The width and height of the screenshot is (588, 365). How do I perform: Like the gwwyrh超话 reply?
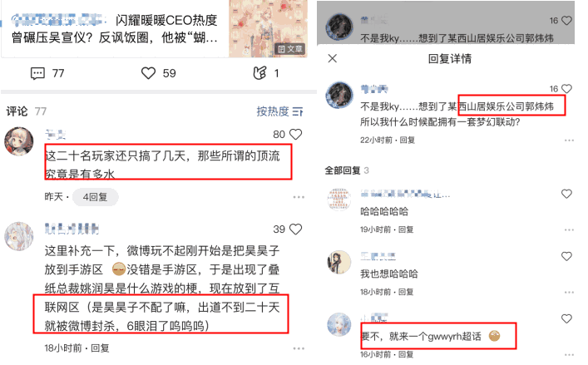pos(566,318)
